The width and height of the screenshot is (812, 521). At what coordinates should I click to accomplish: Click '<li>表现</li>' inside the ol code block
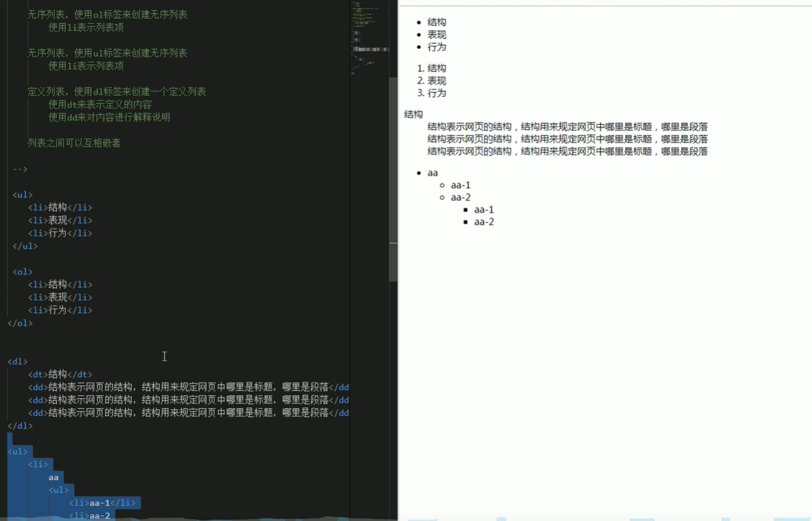click(x=60, y=297)
